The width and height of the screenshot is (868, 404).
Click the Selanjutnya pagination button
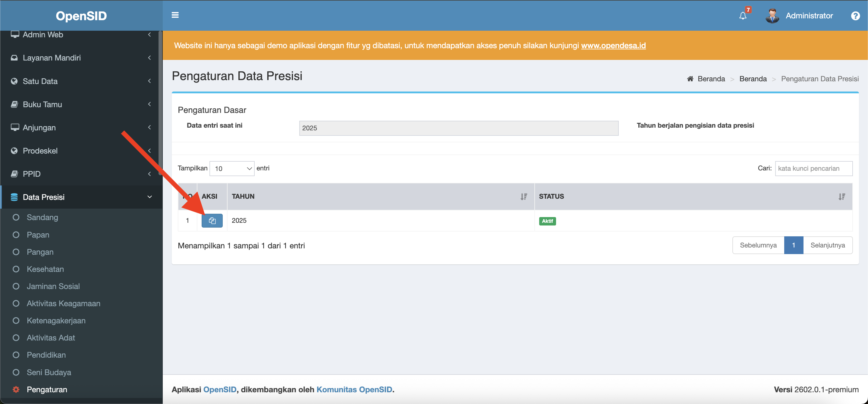click(828, 245)
